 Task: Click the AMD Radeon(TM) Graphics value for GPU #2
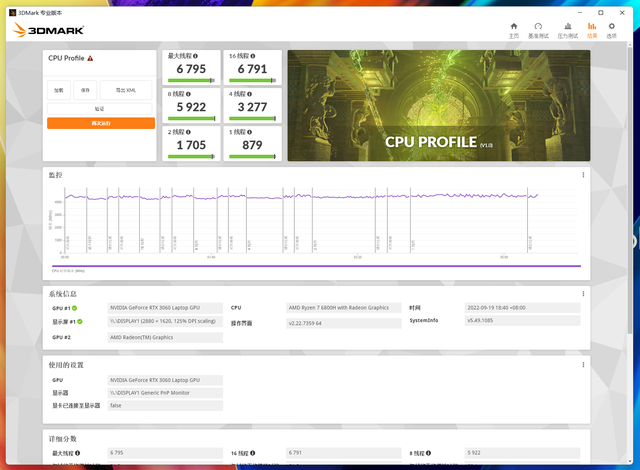click(x=165, y=337)
